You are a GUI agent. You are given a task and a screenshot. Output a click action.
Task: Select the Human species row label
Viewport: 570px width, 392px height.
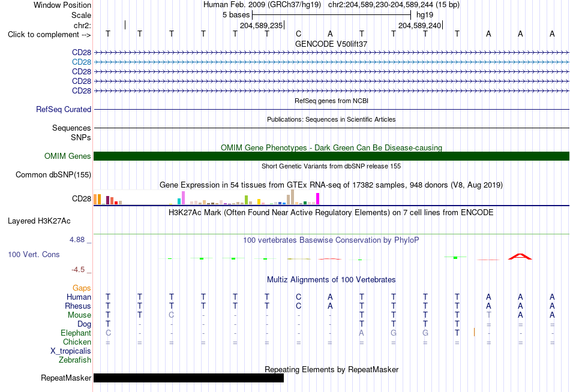click(79, 297)
